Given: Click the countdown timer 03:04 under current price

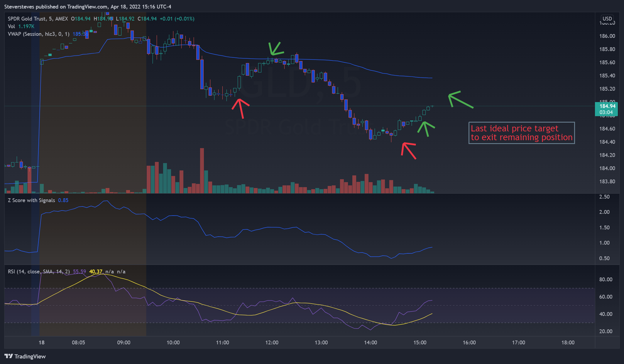Looking at the screenshot, I should coord(606,112).
